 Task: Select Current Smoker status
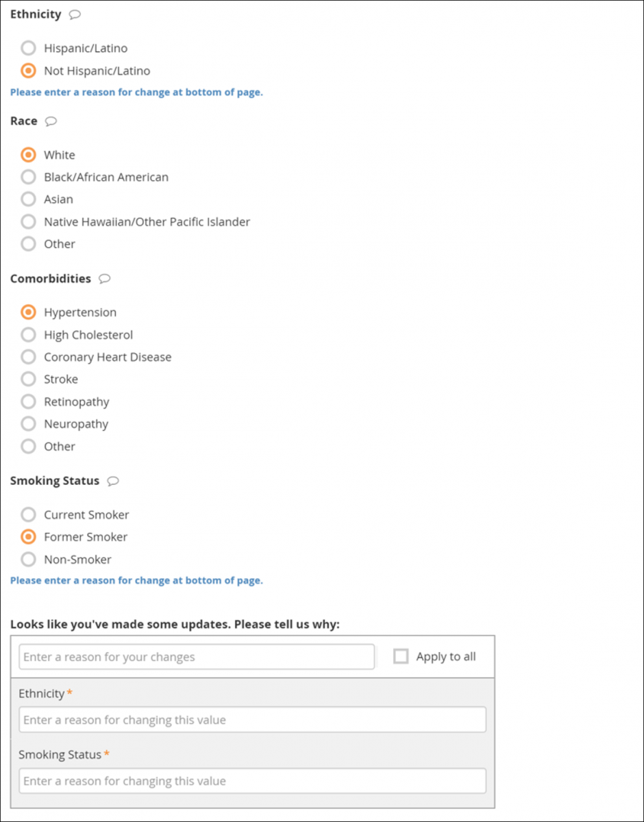tap(28, 514)
